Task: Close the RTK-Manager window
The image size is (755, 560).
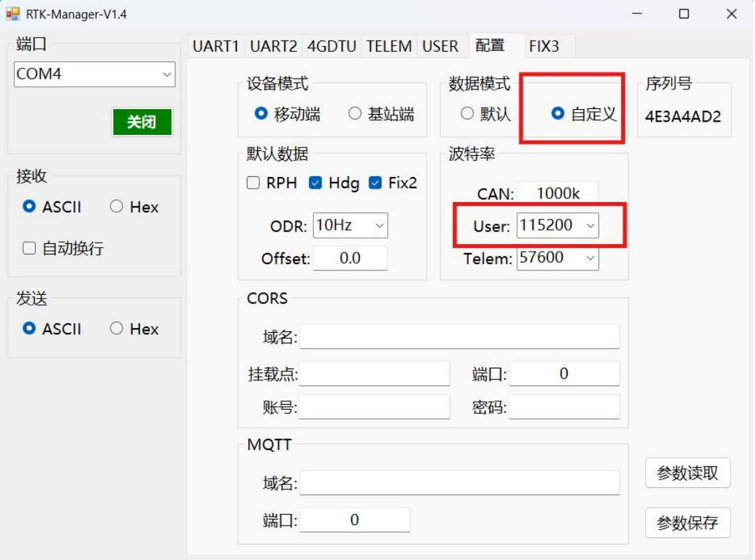Action: click(x=731, y=14)
